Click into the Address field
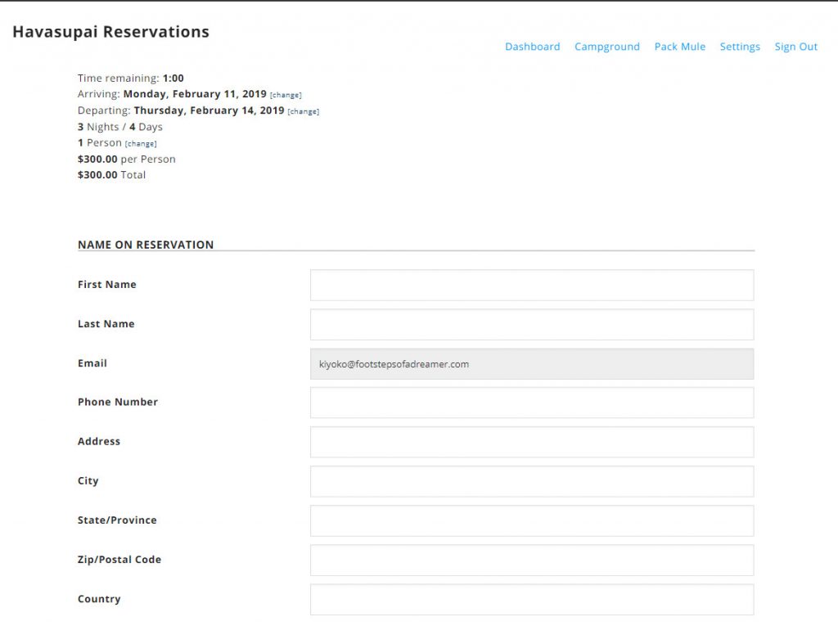838x644 pixels. pyautogui.click(x=532, y=442)
